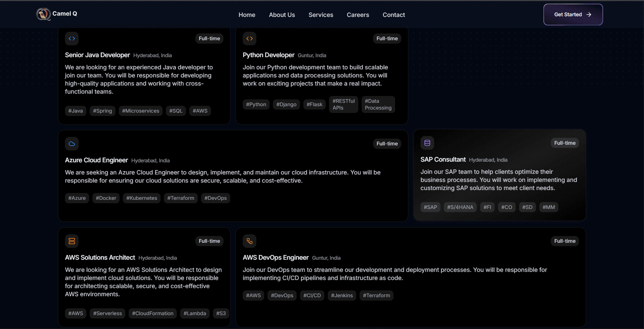Viewport: 644px width, 329px height.
Task: Click the Camel Q brand name
Action: [65, 14]
